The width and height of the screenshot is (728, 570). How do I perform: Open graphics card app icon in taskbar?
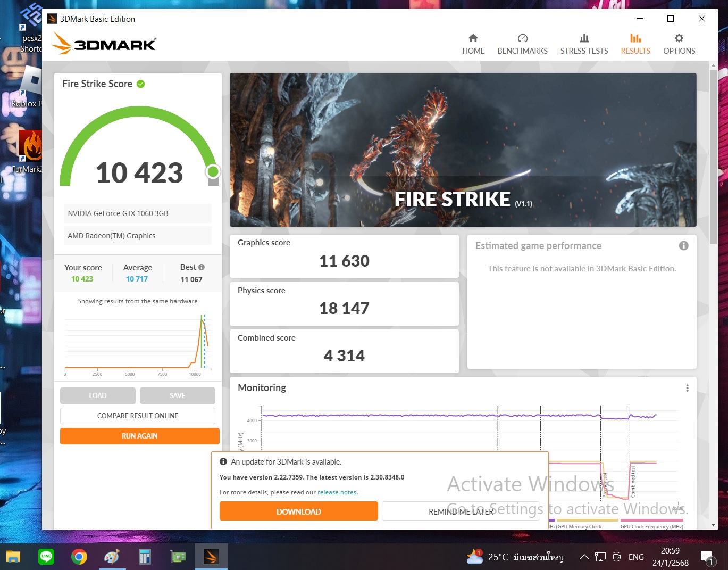(x=178, y=557)
